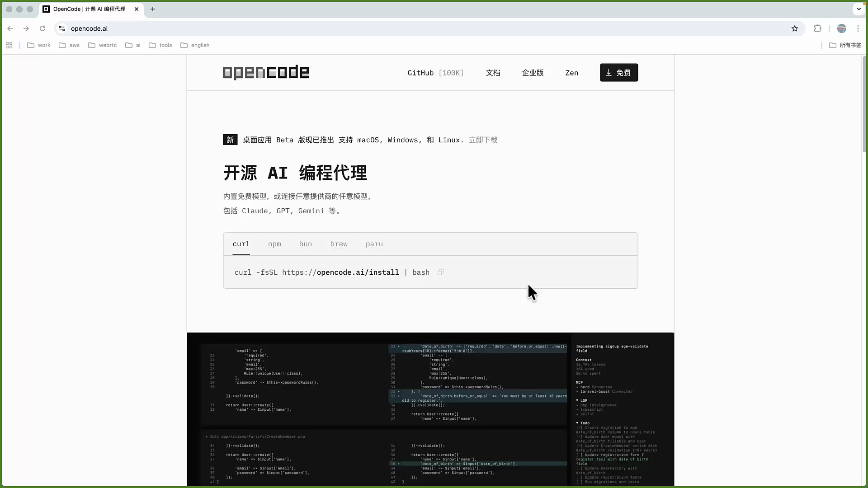This screenshot has width=868, height=488.
Task: Click the 开源 AI 编程代理 heading
Action: coord(295,173)
